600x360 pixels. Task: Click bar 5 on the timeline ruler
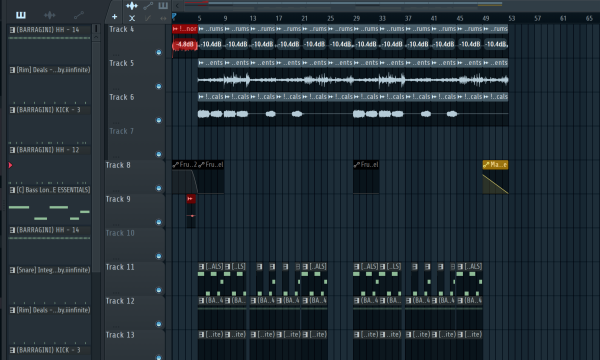click(x=199, y=18)
